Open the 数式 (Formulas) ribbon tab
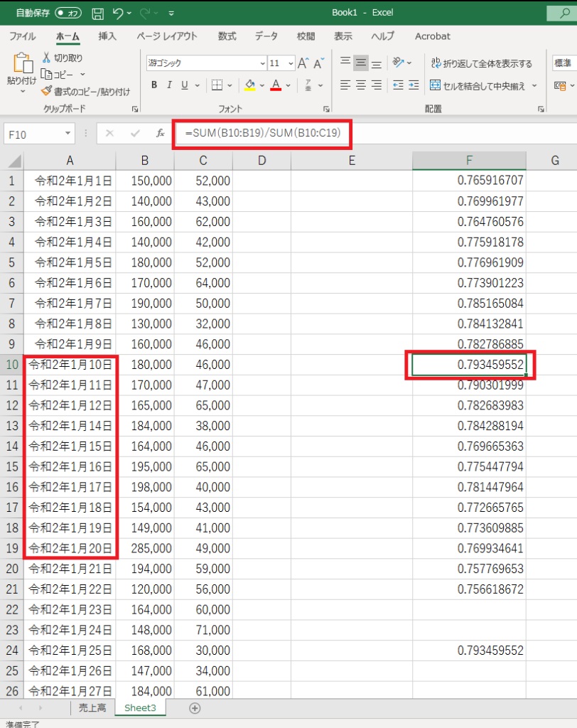 pos(227,36)
